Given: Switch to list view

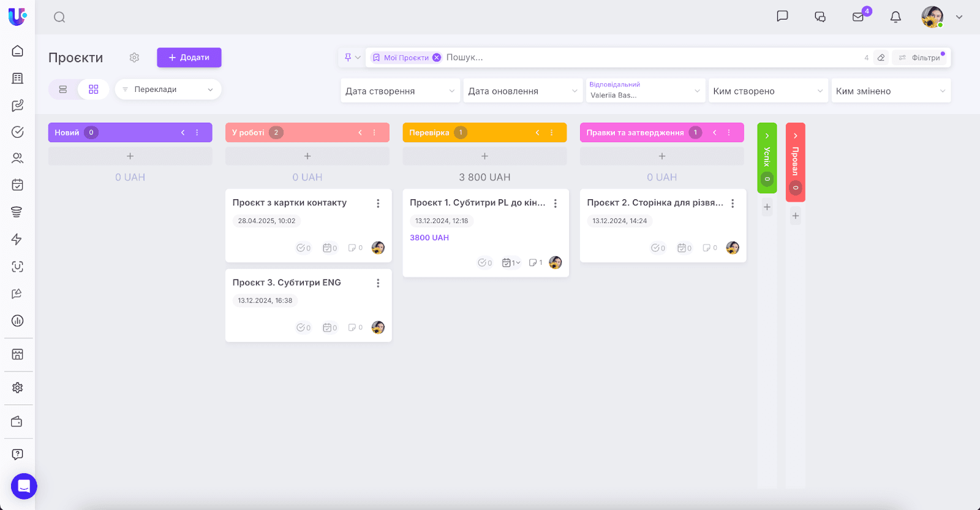Looking at the screenshot, I should [63, 89].
